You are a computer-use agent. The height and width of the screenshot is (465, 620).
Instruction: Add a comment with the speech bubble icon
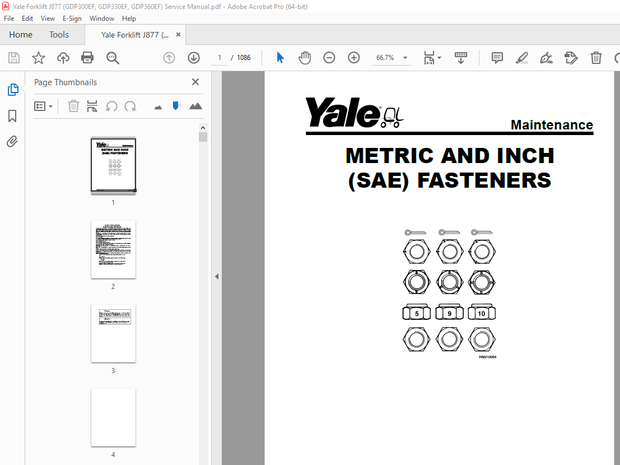coord(497,58)
